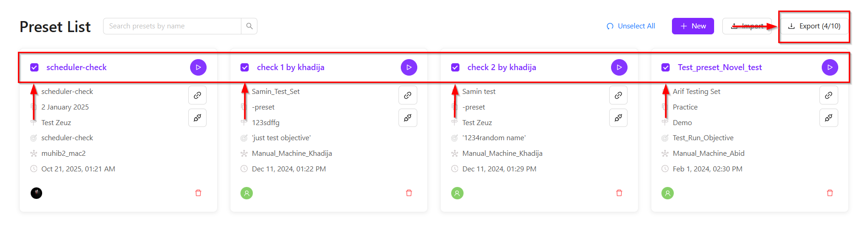Click play on check 2 by khadija
This screenshot has width=868, height=225.
(619, 67)
